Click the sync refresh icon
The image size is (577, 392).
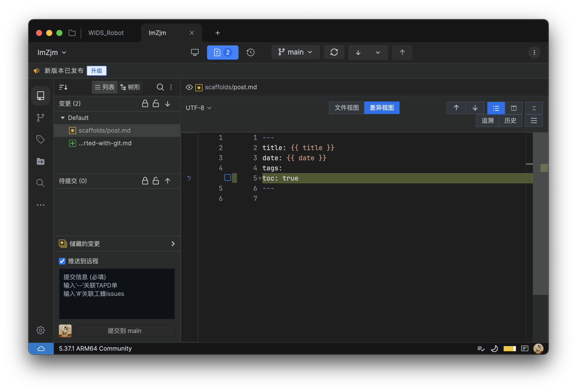tap(334, 52)
